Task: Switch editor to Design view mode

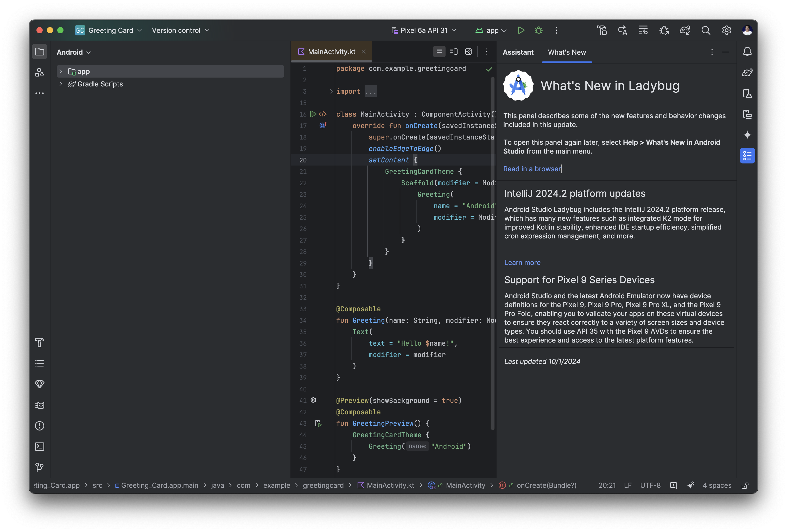Action: 468,52
